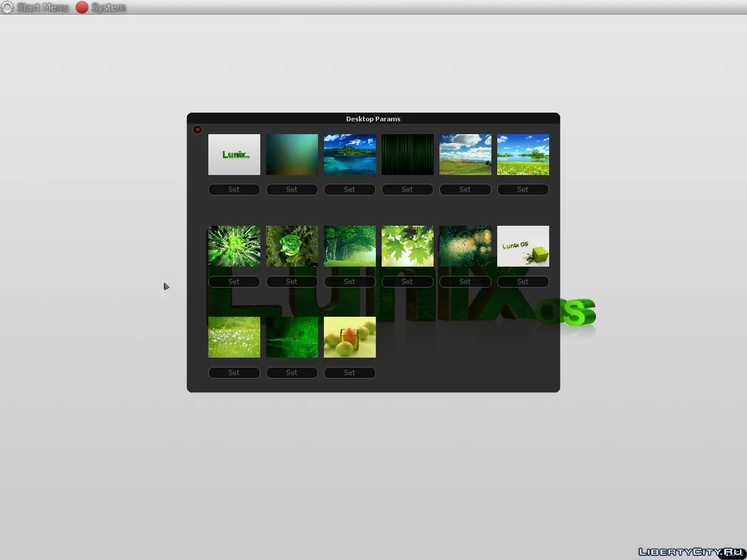Click Set under the teal gradient wallpaper
Viewport: 747px width, 560px height.
tap(292, 190)
